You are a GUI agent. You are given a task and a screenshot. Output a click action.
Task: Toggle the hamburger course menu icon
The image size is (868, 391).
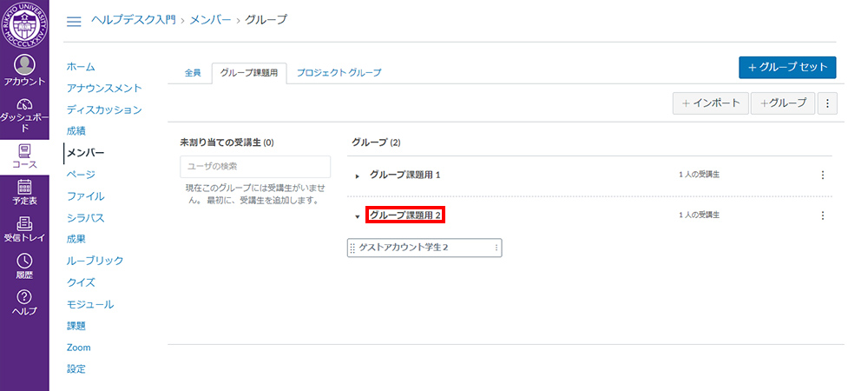click(74, 21)
